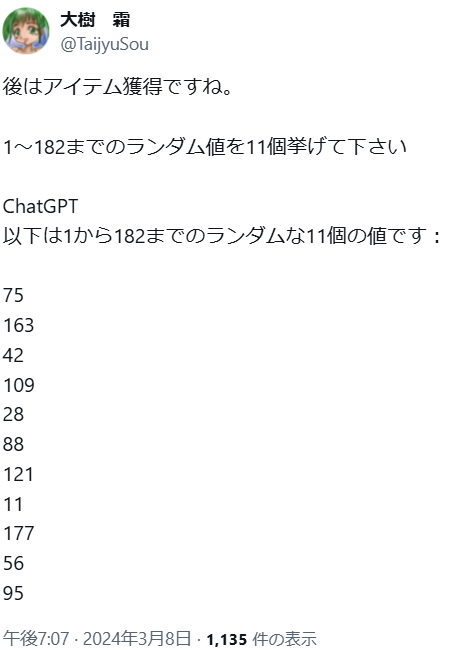Open the 1,135 件の表示 view count
This screenshot has width=450, height=650.
[x=261, y=639]
